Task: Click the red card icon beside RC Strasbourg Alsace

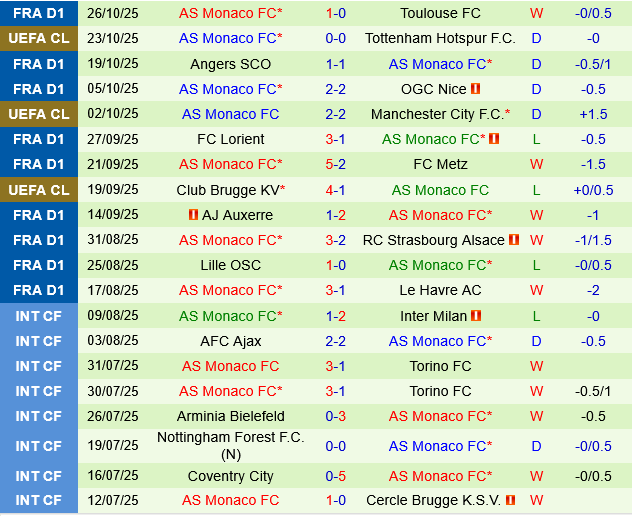Action: click(x=514, y=240)
